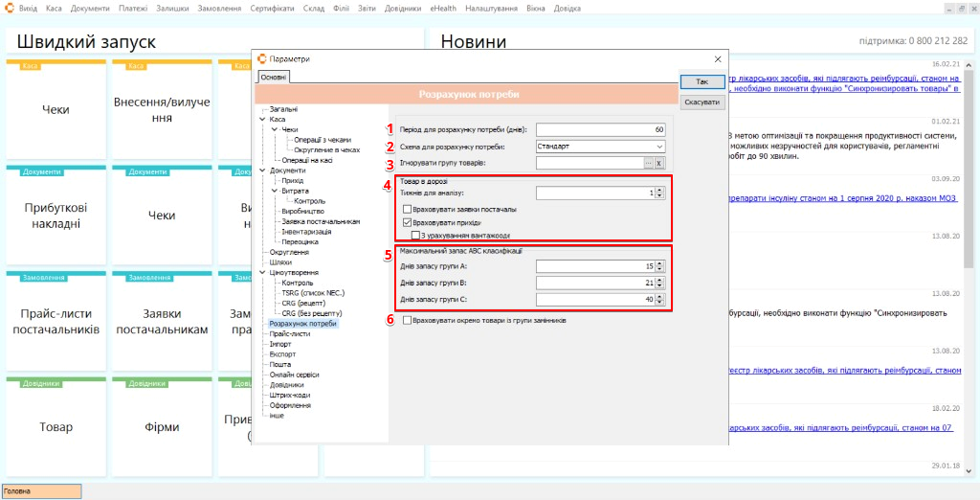Viewport: 980px width, 500px height.
Task: Click the ignore product group input field
Action: 590,163
